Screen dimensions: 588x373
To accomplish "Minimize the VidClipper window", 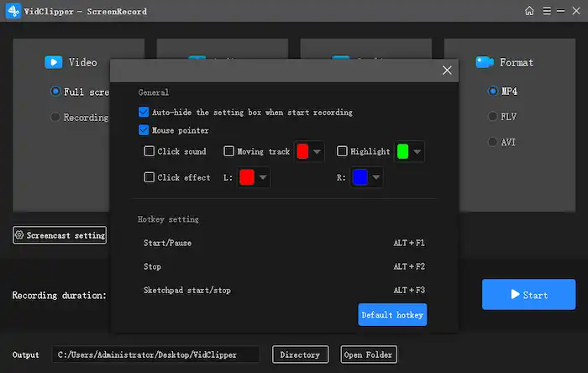I will pyautogui.click(x=560, y=11).
